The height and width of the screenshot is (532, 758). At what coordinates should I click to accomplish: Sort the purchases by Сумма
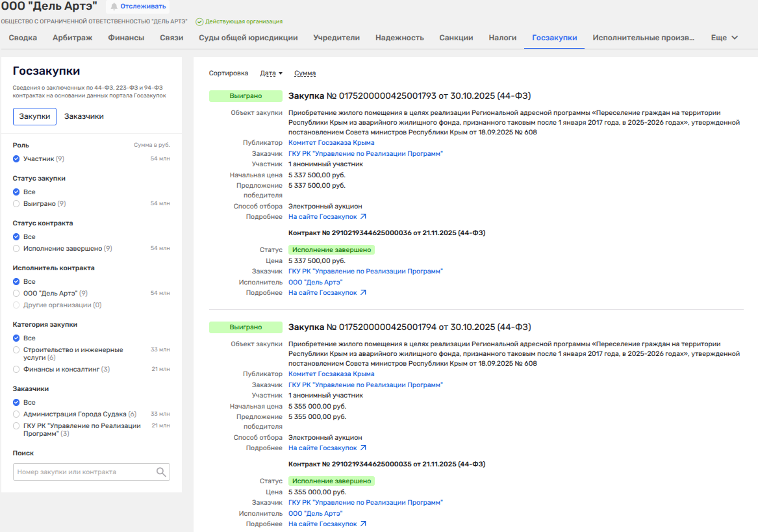tap(305, 73)
